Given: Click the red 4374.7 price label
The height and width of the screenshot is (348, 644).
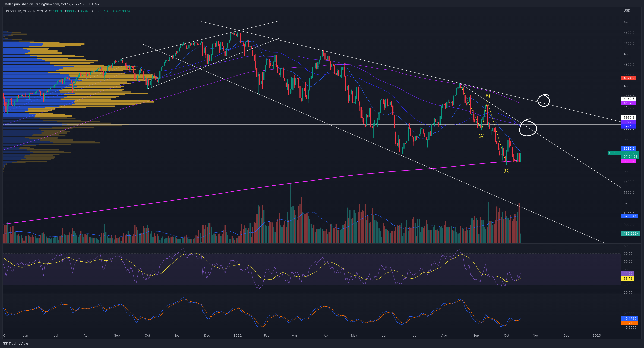Looking at the screenshot, I should point(629,78).
